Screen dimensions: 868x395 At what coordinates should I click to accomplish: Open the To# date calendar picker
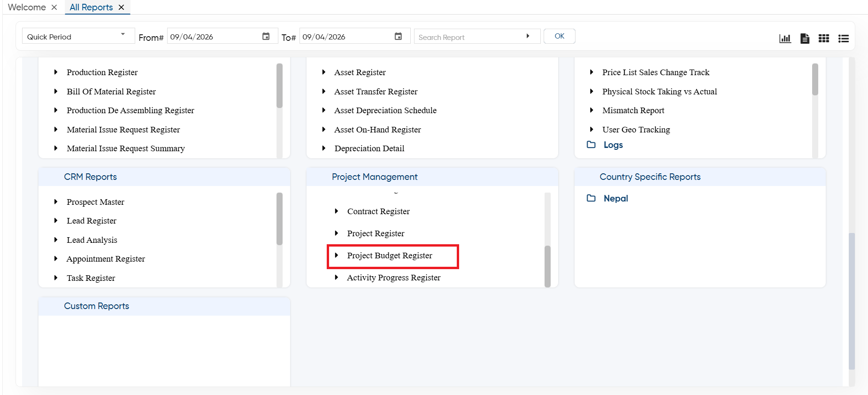point(398,36)
